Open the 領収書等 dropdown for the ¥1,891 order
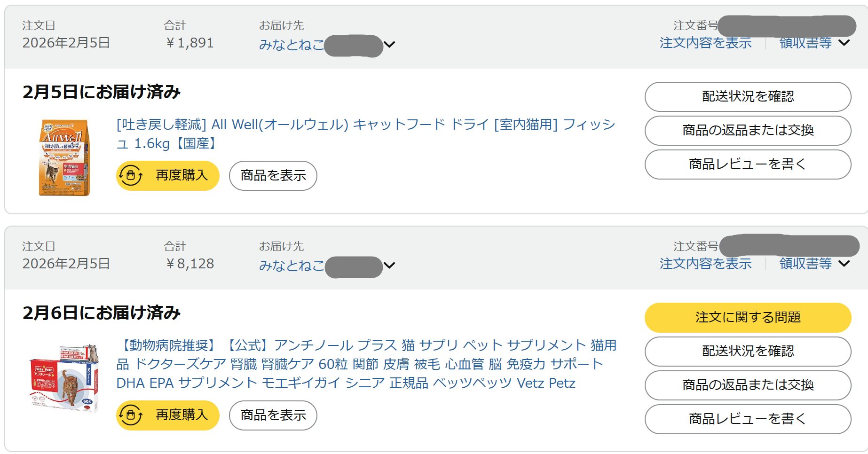This screenshot has height=454, width=868. (x=814, y=43)
